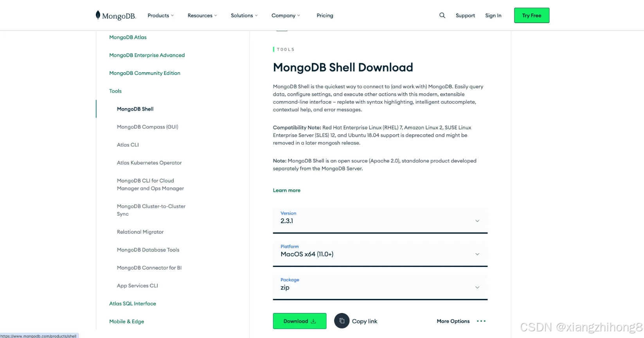Open MongoDB CLI for Cloud Manager and Ops Manager
The image size is (644, 338).
pyautogui.click(x=150, y=184)
